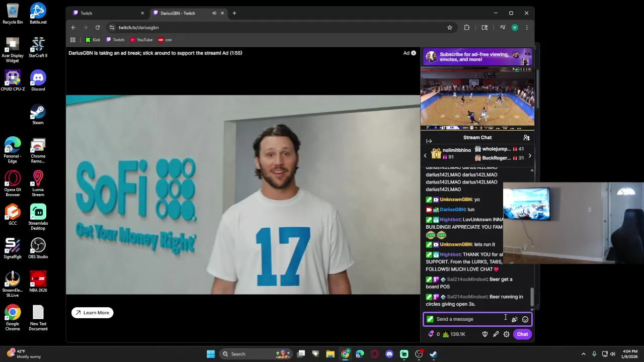Screen dimensions: 644x362
Task: Open chat settings gear icon
Action: point(507,334)
